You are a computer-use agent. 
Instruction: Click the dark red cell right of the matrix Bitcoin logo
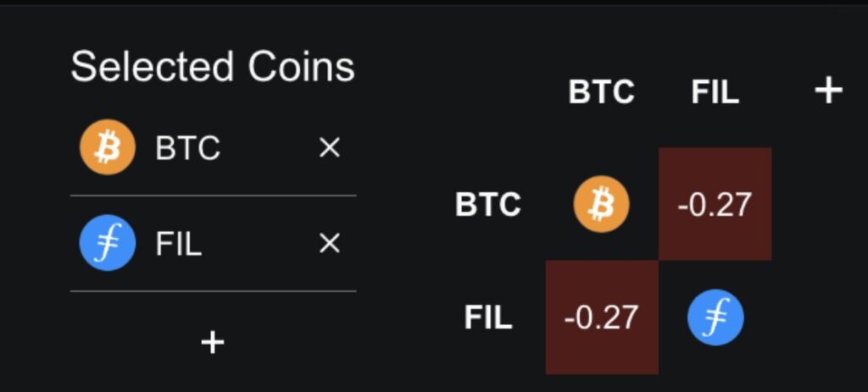tap(715, 204)
